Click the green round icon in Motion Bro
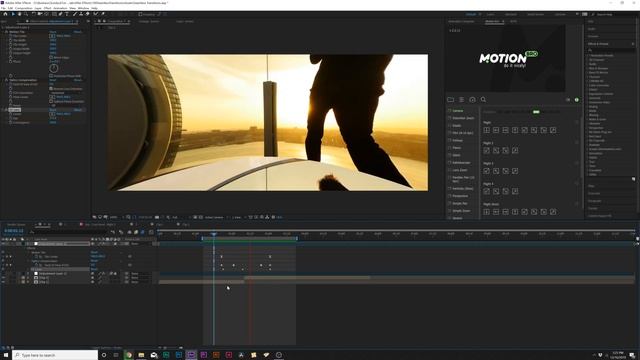Viewport: 640px width, 360px height. pos(577,100)
